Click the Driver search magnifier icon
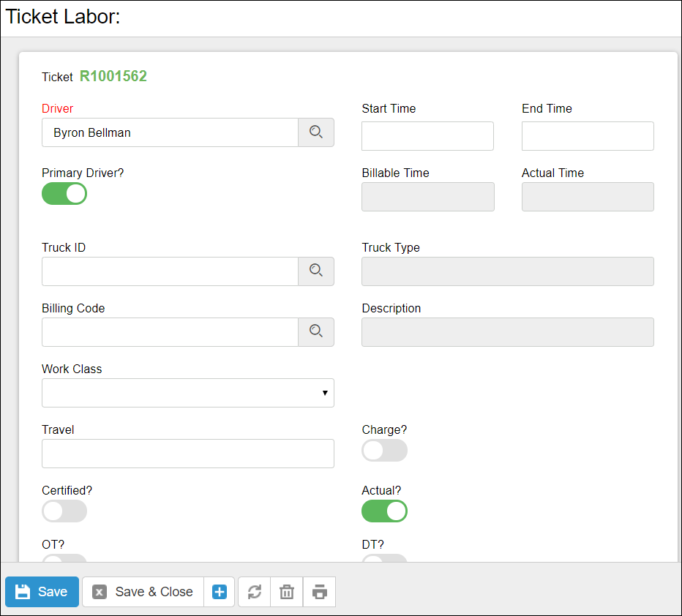This screenshot has width=682, height=616. point(315,132)
